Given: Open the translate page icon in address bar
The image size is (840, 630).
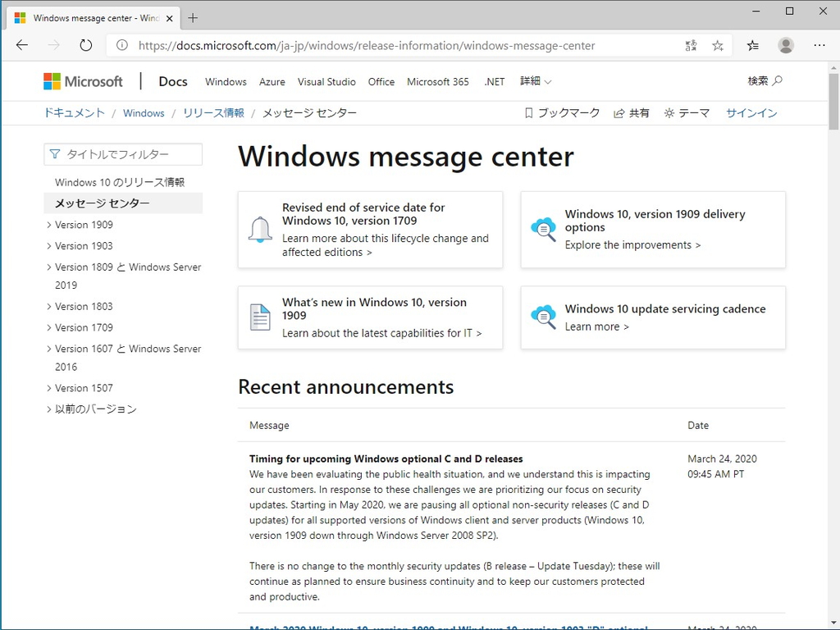Looking at the screenshot, I should 691,45.
